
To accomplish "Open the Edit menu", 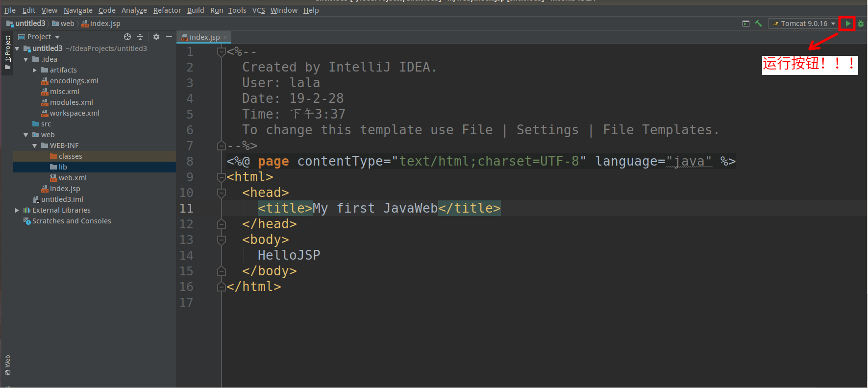I will point(29,10).
